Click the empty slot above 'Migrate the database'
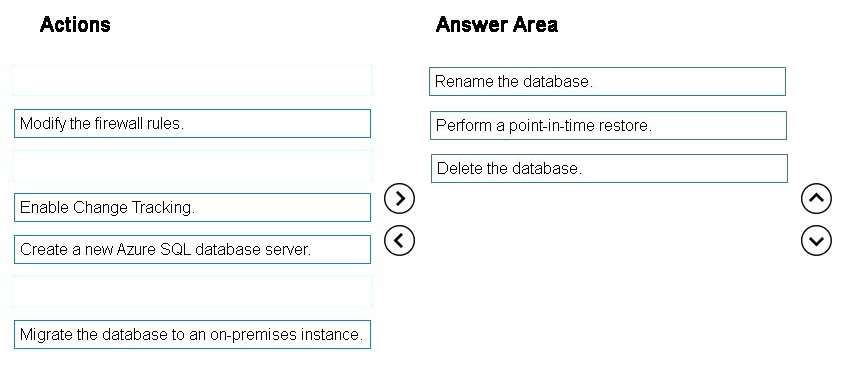This screenshot has width=842, height=366. point(192,291)
